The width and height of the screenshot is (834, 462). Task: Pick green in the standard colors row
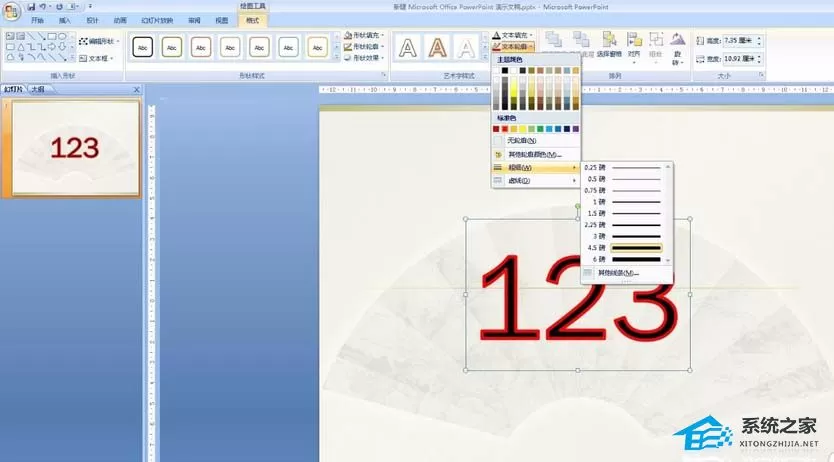click(540, 129)
